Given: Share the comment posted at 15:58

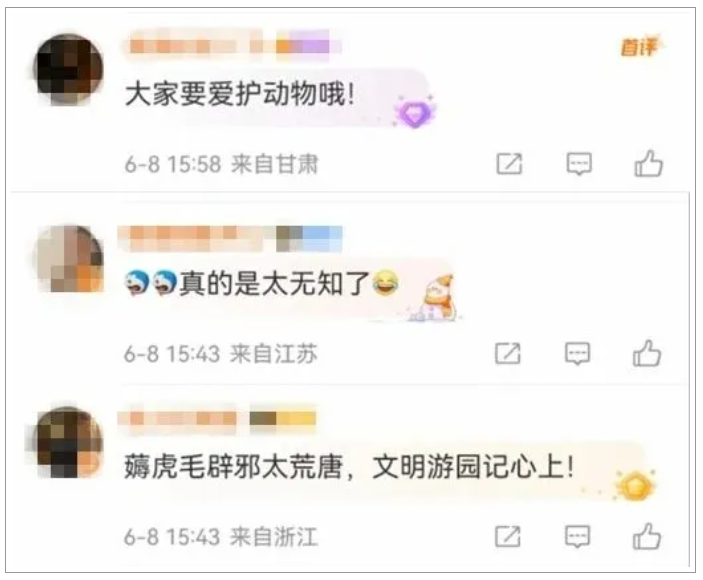Looking at the screenshot, I should point(510,164).
